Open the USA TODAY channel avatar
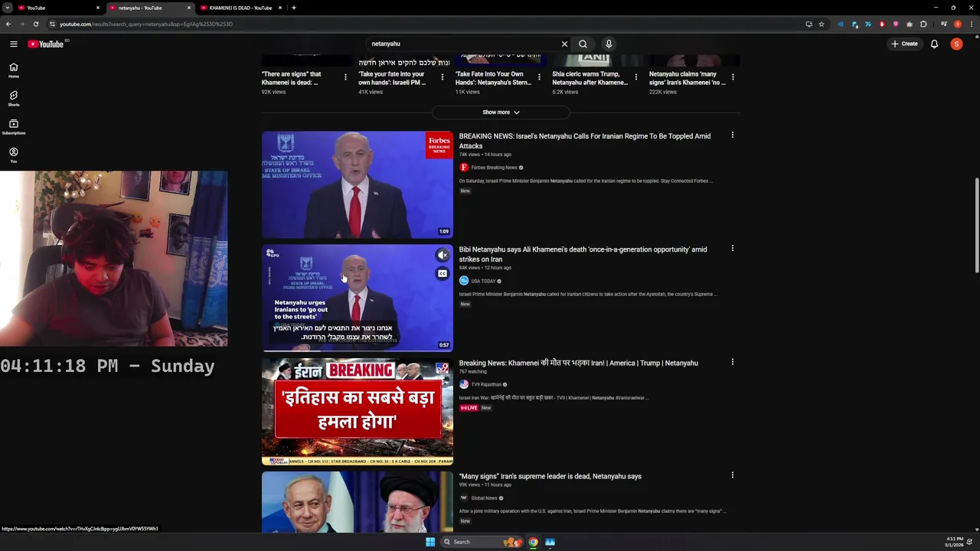 (463, 281)
